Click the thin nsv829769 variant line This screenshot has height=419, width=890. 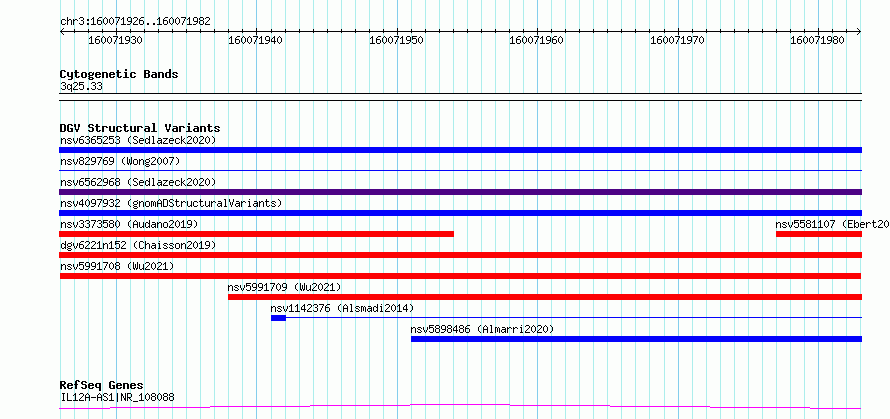[x=460, y=170]
